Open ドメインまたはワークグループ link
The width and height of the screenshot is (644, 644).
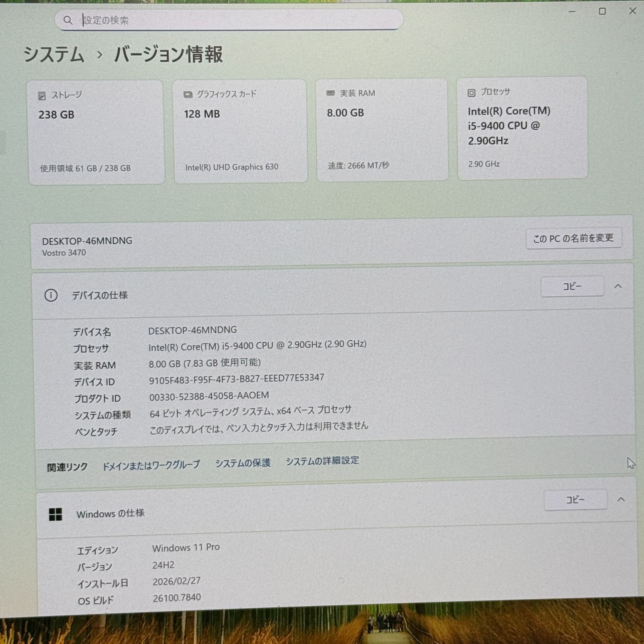151,465
